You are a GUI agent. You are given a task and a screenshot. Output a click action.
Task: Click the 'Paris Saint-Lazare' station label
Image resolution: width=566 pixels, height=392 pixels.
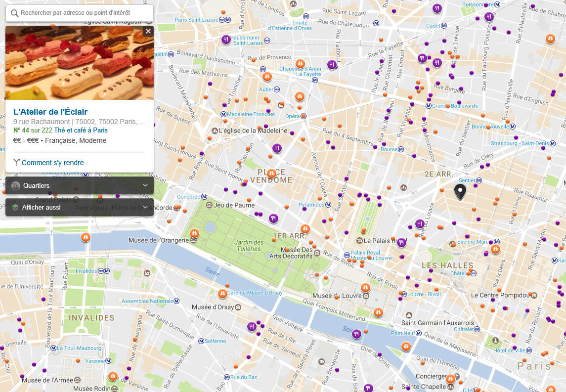(x=196, y=20)
